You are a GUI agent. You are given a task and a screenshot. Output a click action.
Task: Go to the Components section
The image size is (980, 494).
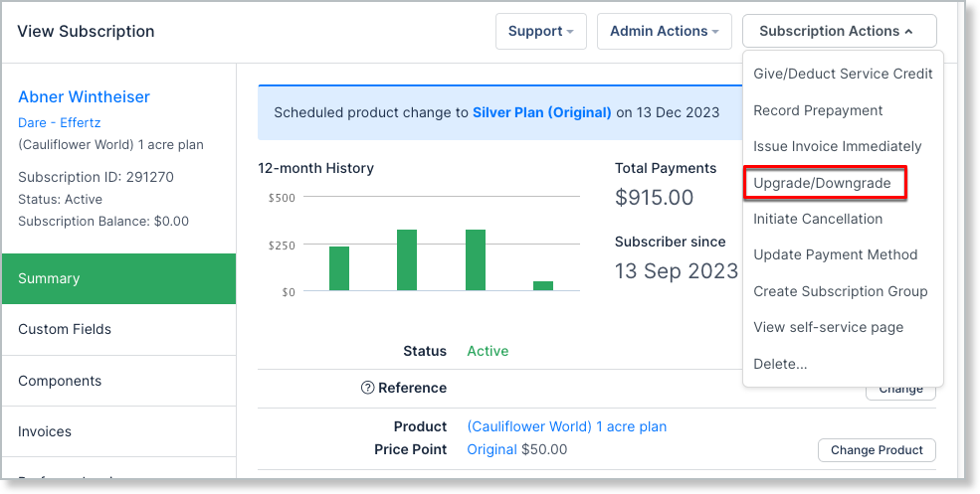click(60, 381)
